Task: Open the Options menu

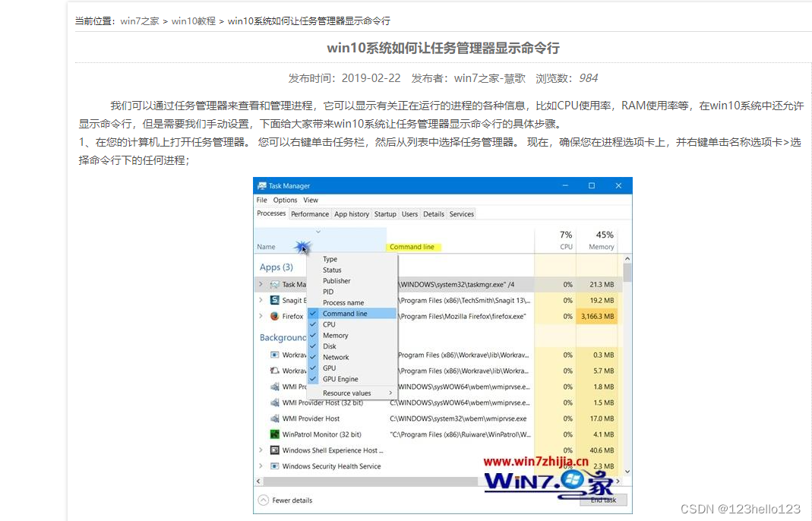Action: click(284, 200)
